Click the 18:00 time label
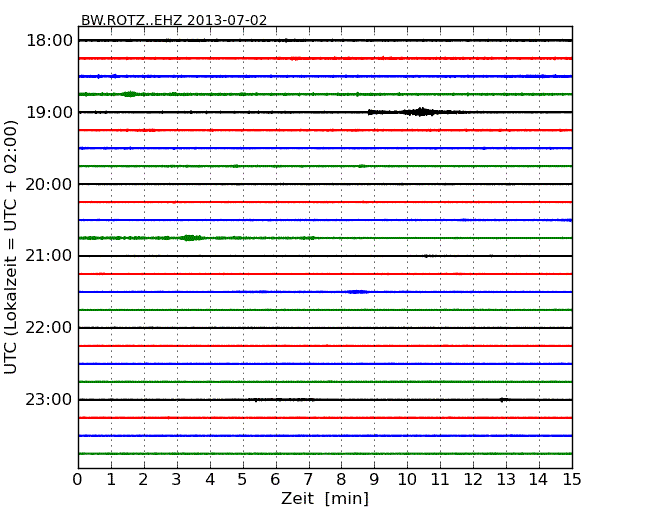 pos(49,41)
